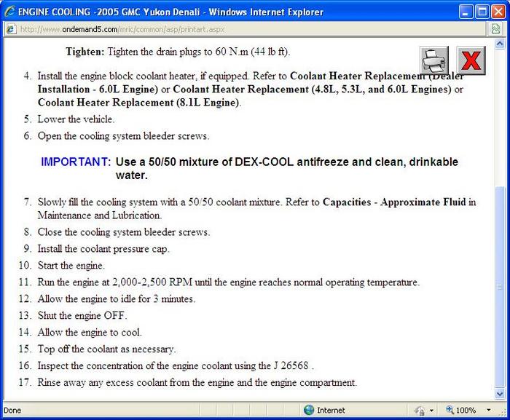This screenshot has width=510, height=420.
Task: Click the scrollbar down arrow
Action: [500, 394]
